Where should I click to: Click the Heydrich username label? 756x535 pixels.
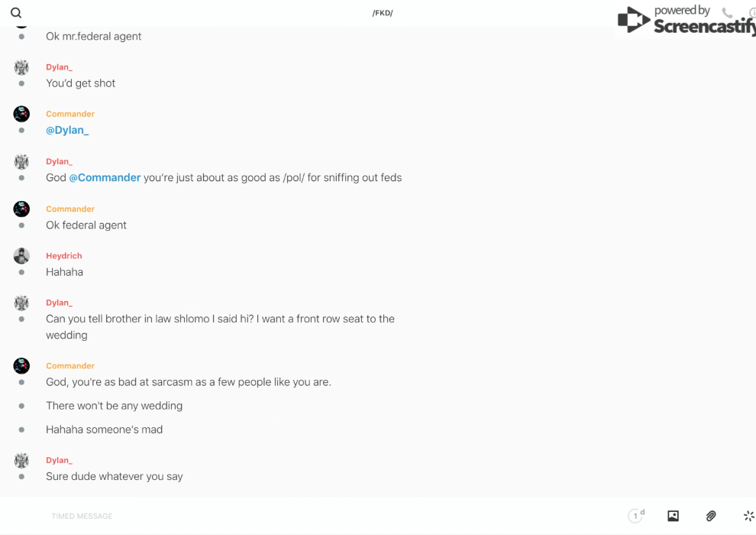pyautogui.click(x=63, y=256)
